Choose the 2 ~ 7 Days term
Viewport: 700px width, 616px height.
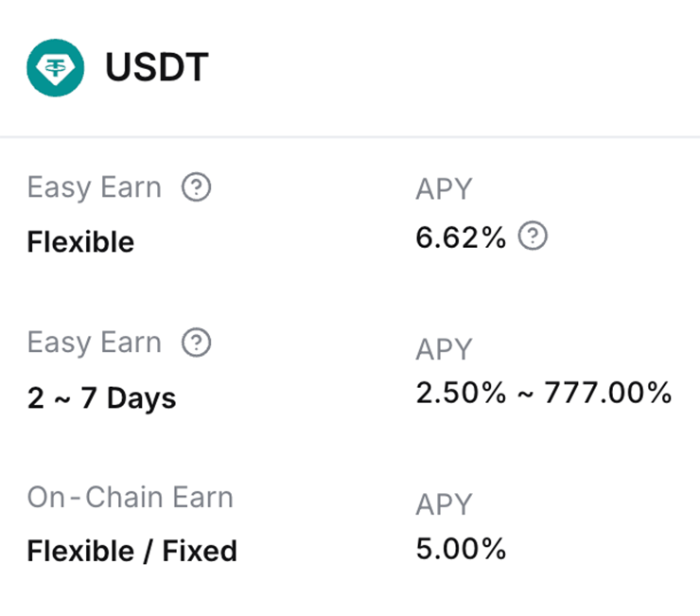(102, 397)
